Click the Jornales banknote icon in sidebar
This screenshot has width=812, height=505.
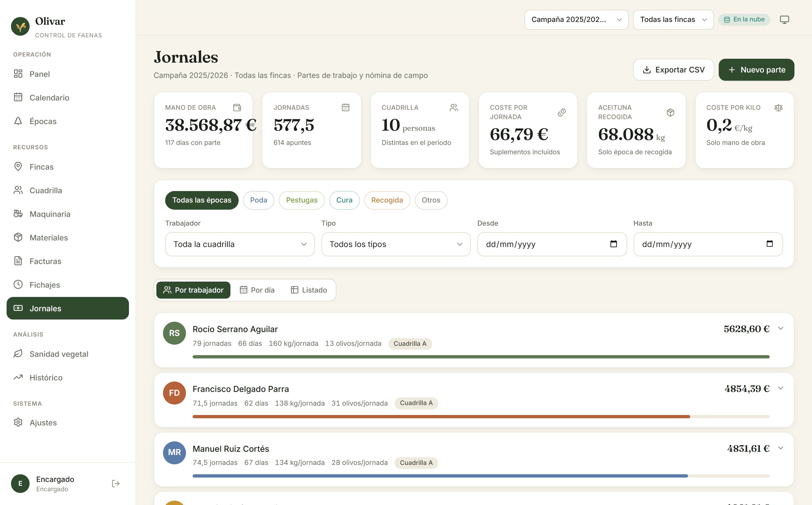click(18, 308)
